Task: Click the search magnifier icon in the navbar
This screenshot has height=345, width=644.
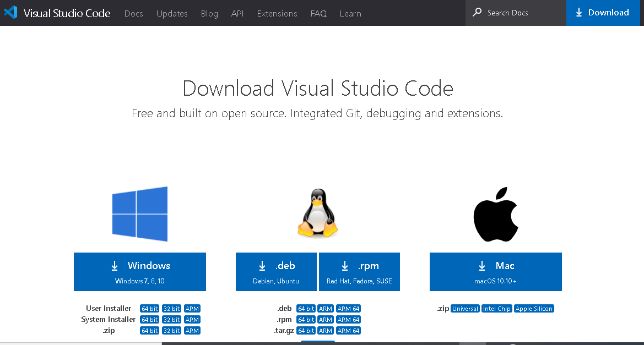Action: tap(477, 12)
